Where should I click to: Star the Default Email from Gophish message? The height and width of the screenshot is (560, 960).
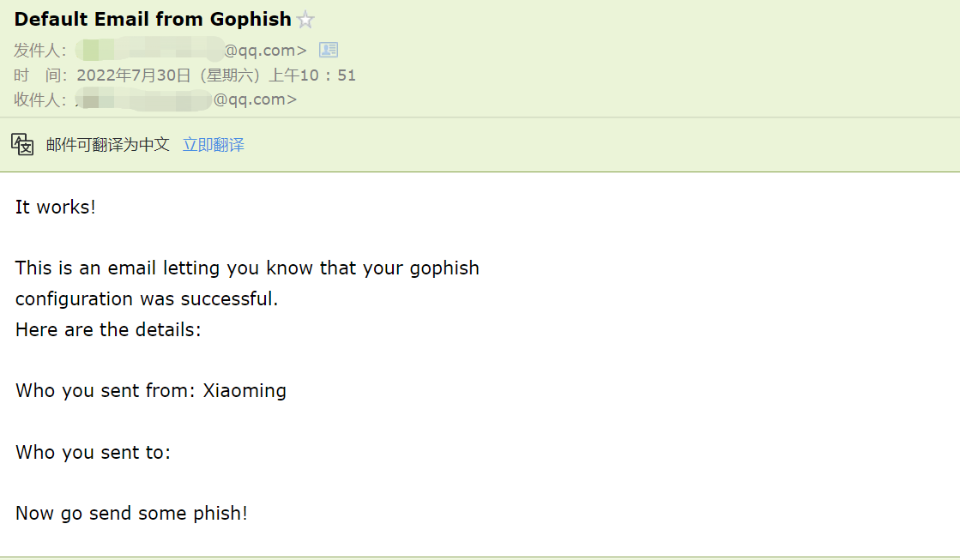click(x=305, y=20)
